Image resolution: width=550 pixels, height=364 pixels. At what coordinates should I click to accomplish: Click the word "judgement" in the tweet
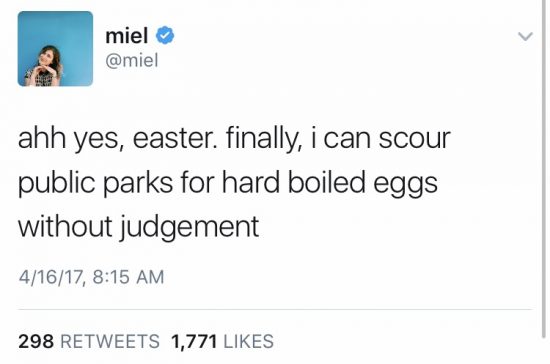[x=190, y=227]
